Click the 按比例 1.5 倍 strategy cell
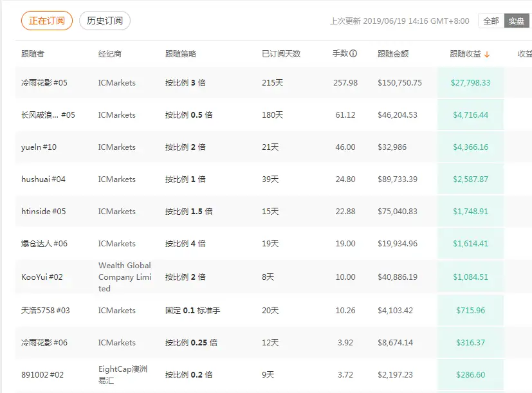 [x=188, y=212]
